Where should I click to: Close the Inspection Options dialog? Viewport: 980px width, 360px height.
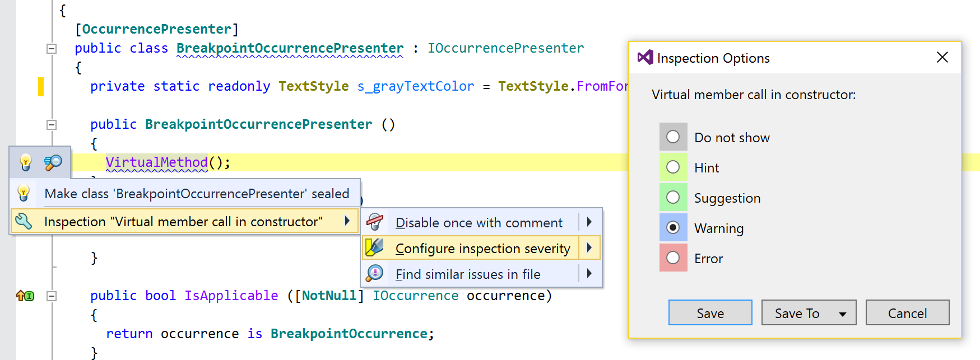(x=942, y=57)
